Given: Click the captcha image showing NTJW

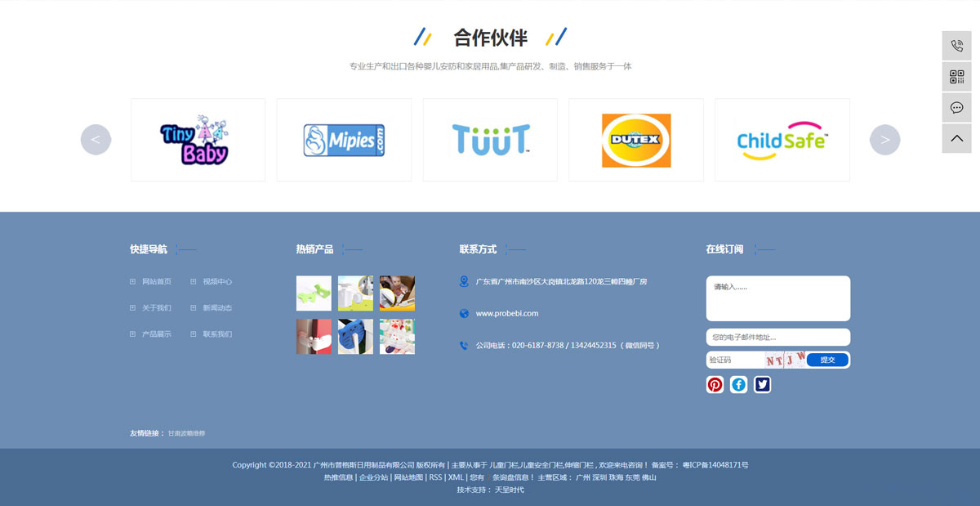Looking at the screenshot, I should (786, 360).
